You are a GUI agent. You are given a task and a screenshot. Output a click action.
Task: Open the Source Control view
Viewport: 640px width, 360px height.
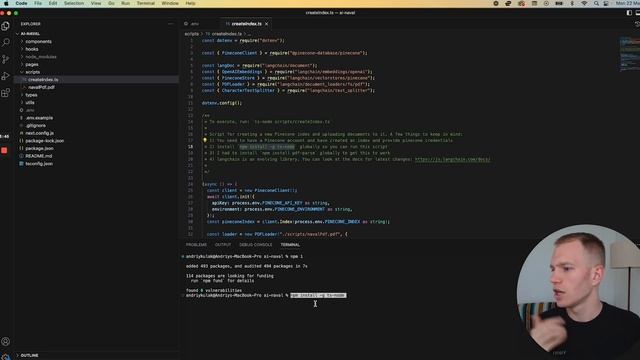tap(6, 59)
